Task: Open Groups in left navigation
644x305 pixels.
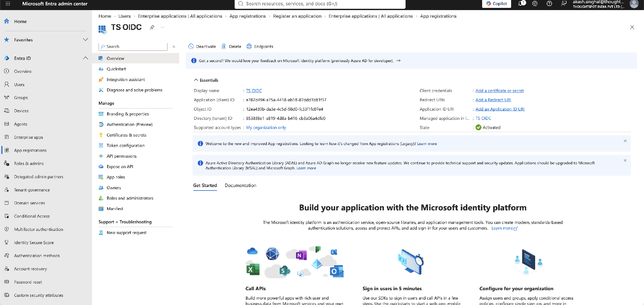Action: [x=21, y=98]
